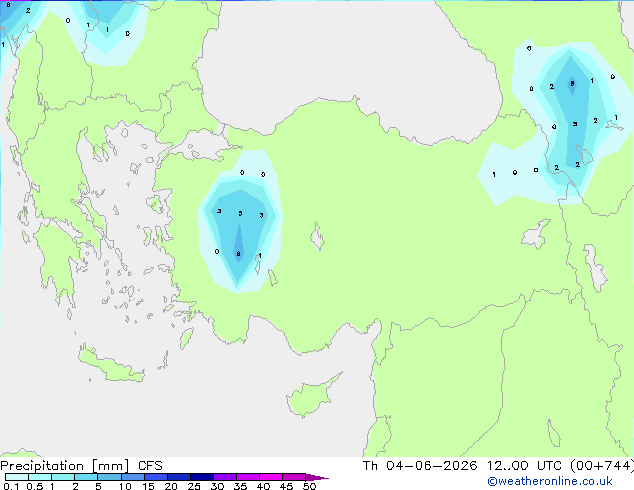Select the 1–2 mm legend color box
Image resolution: width=634 pixels, height=490 pixels.
point(63,477)
